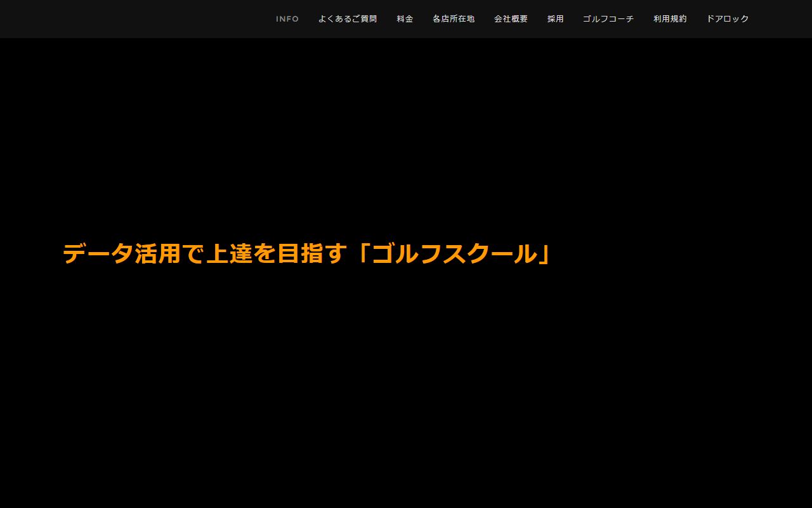Viewport: 812px width, 508px height.
Task: Select 会社概要 navigation link
Action: coord(511,19)
